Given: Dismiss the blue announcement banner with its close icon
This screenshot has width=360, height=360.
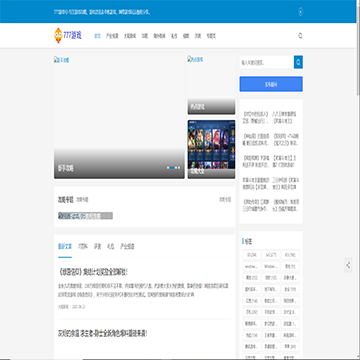Looking at the screenshot, I should (x=300, y=12).
